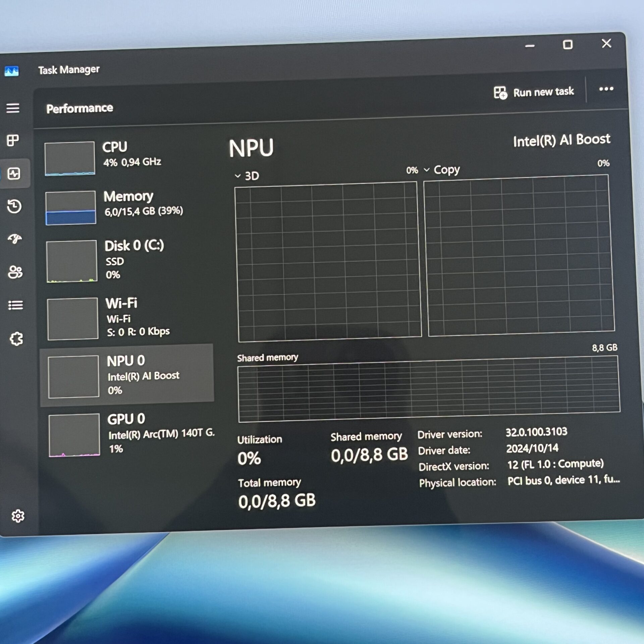644x644 pixels.
Task: Expand the 3D engine dropdown chevron
Action: 237,176
